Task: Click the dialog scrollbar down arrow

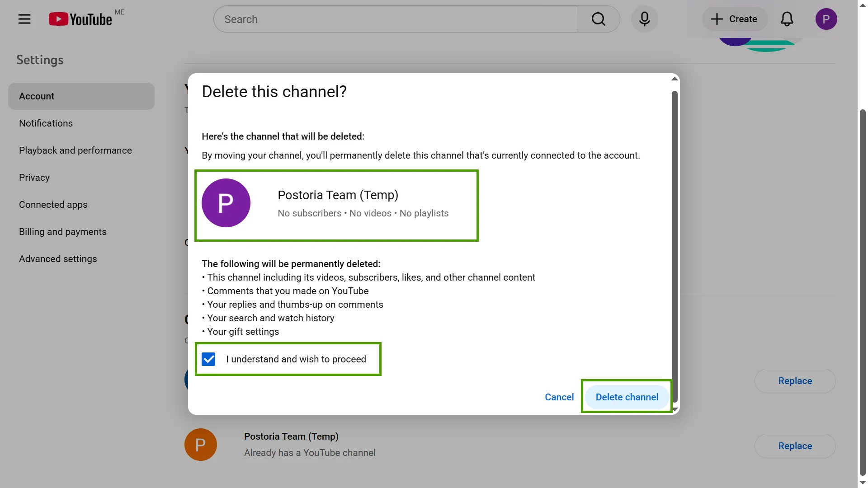Action: coord(675,409)
